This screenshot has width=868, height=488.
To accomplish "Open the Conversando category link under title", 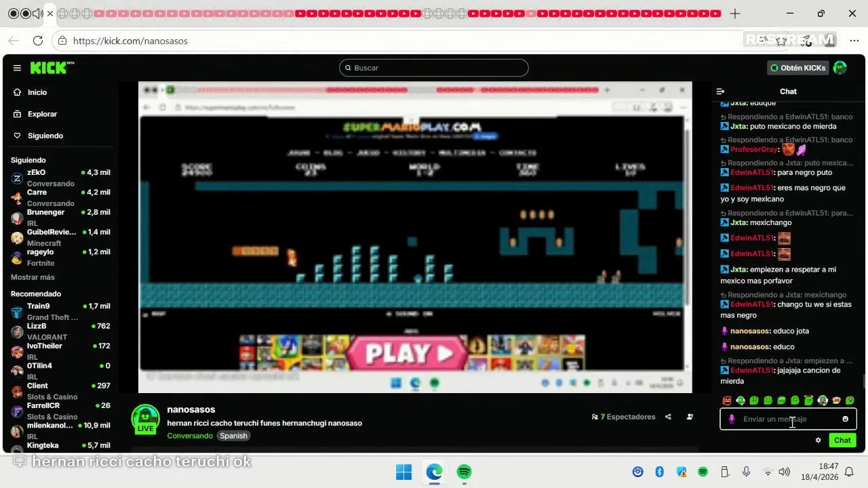I will tap(190, 436).
